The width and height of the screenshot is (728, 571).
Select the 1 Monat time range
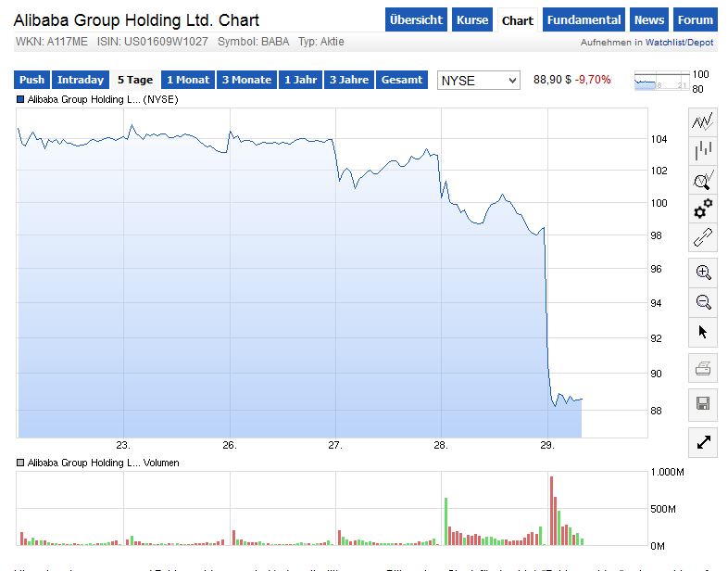tap(188, 80)
